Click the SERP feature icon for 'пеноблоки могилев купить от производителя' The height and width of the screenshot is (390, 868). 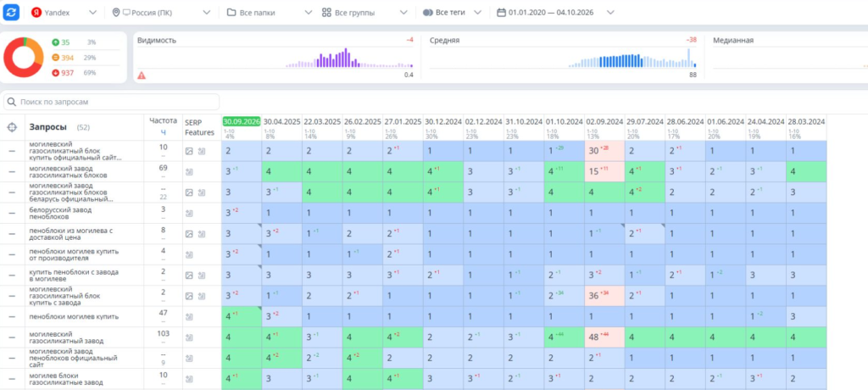189,255
